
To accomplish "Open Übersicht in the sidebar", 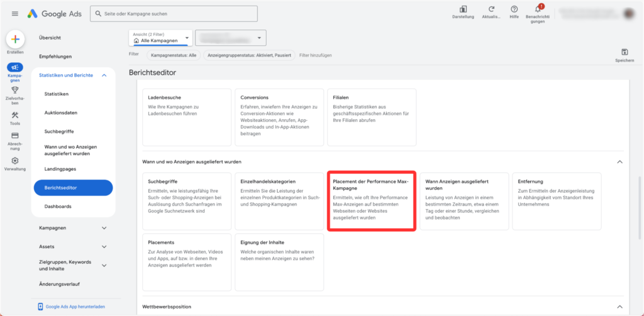I will (x=50, y=37).
